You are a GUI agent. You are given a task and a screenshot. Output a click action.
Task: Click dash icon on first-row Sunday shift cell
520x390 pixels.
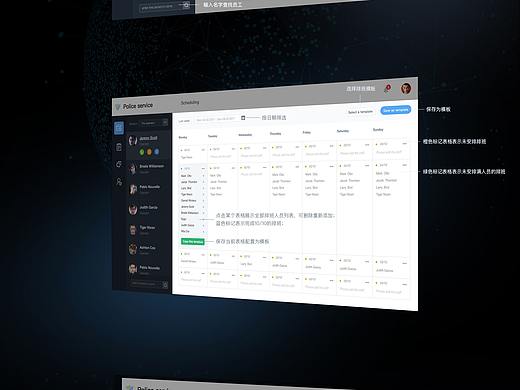[x=405, y=144]
